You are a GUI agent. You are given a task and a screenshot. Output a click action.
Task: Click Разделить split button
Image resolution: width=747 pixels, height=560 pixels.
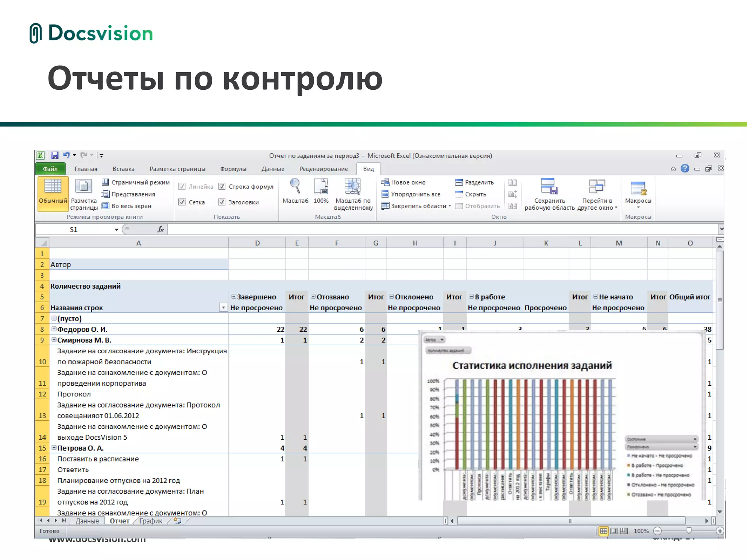(475, 182)
